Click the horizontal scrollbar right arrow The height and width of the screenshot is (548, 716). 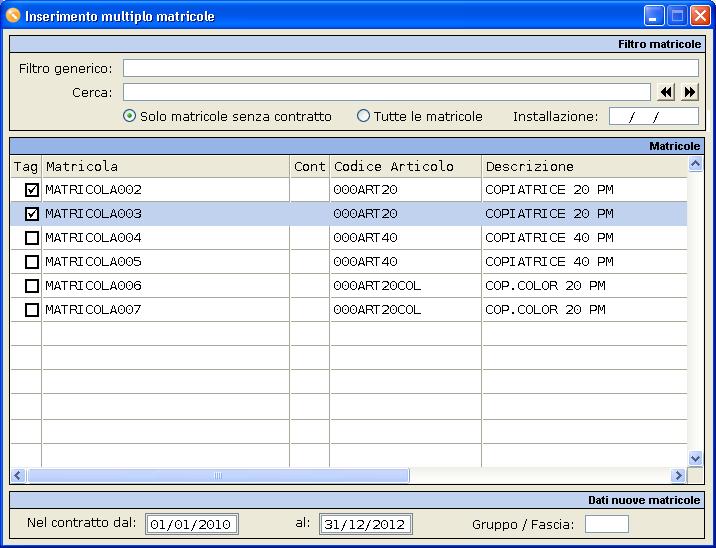(678, 475)
